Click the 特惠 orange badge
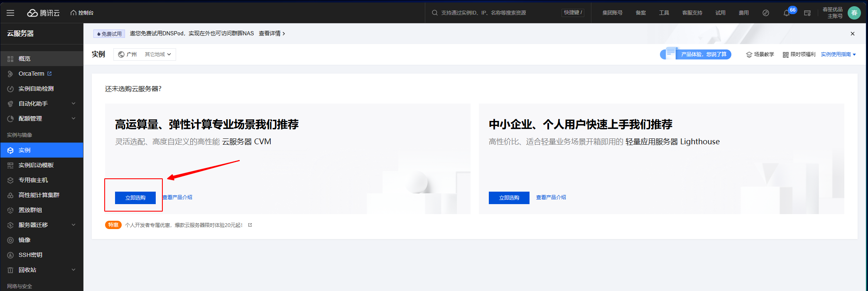The image size is (868, 291). click(113, 225)
